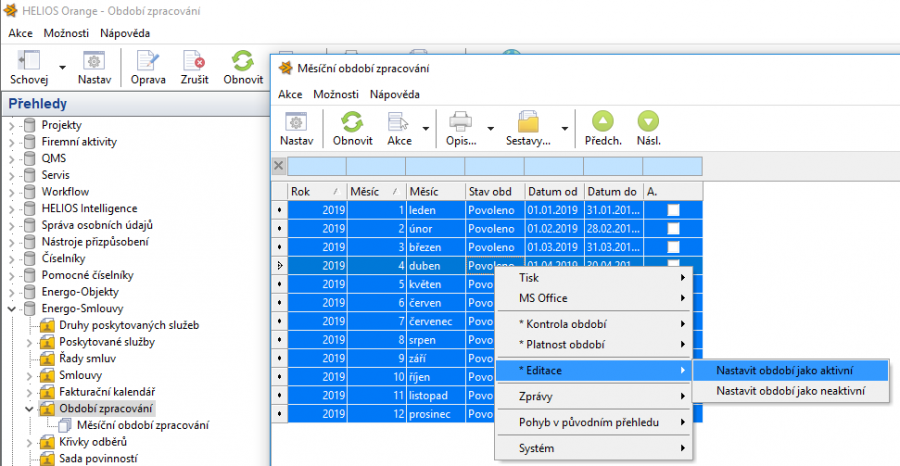The height and width of the screenshot is (466, 900).
Task: Toggle the A. checkbox for březen row
Action: pos(673,247)
